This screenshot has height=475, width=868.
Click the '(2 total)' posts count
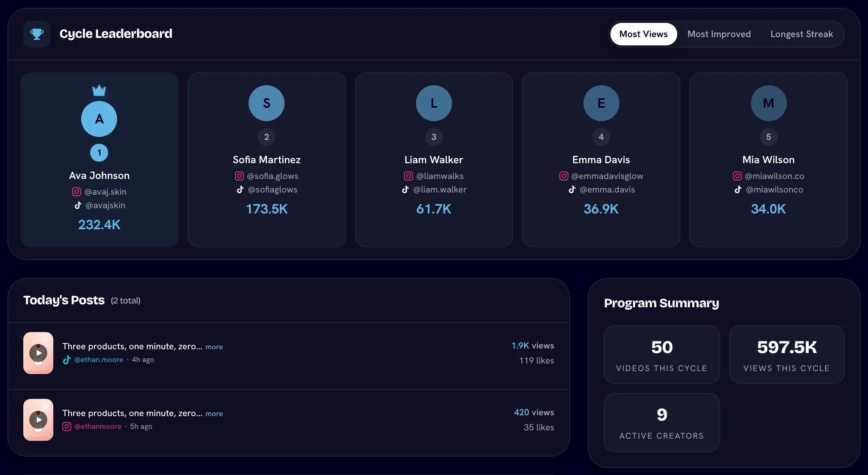point(125,301)
